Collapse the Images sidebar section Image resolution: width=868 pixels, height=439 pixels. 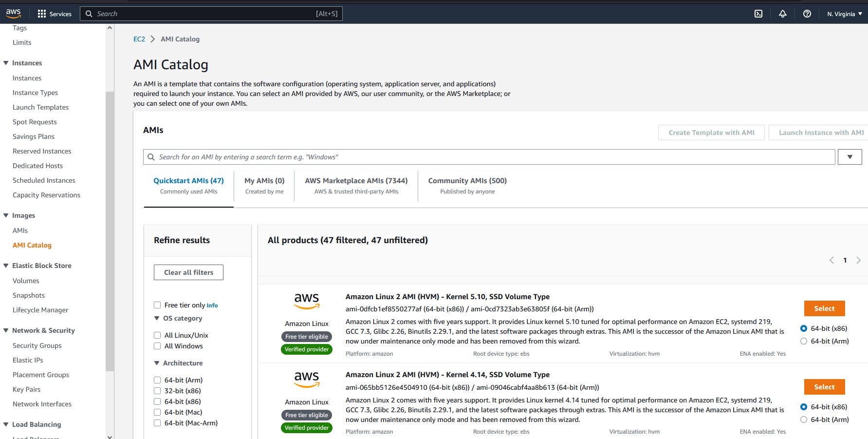[x=6, y=215]
